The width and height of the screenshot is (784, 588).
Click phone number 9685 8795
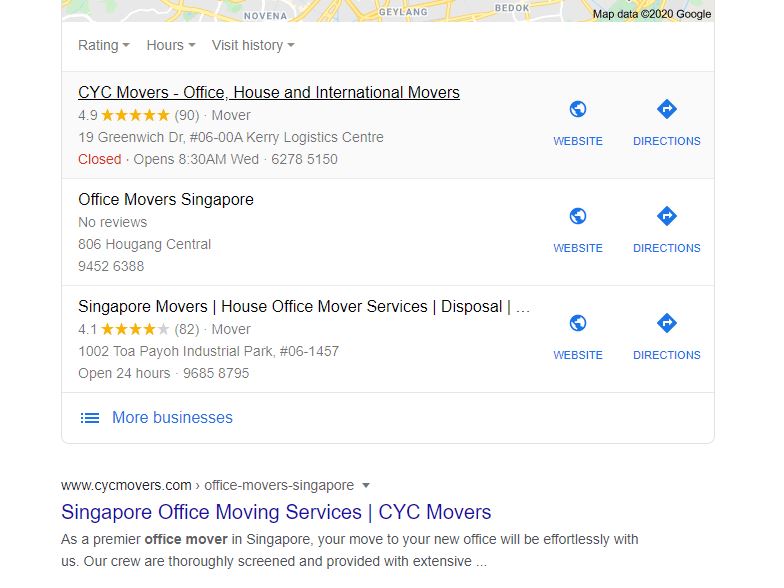click(x=216, y=374)
